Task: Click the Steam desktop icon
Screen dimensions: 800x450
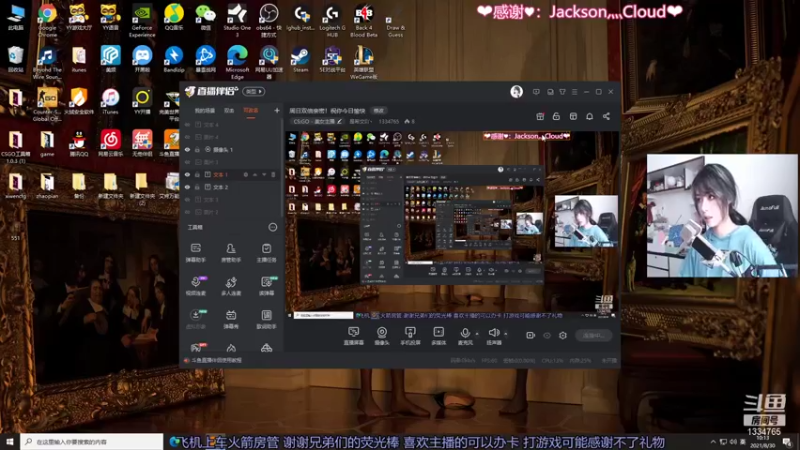Action: 300,60
